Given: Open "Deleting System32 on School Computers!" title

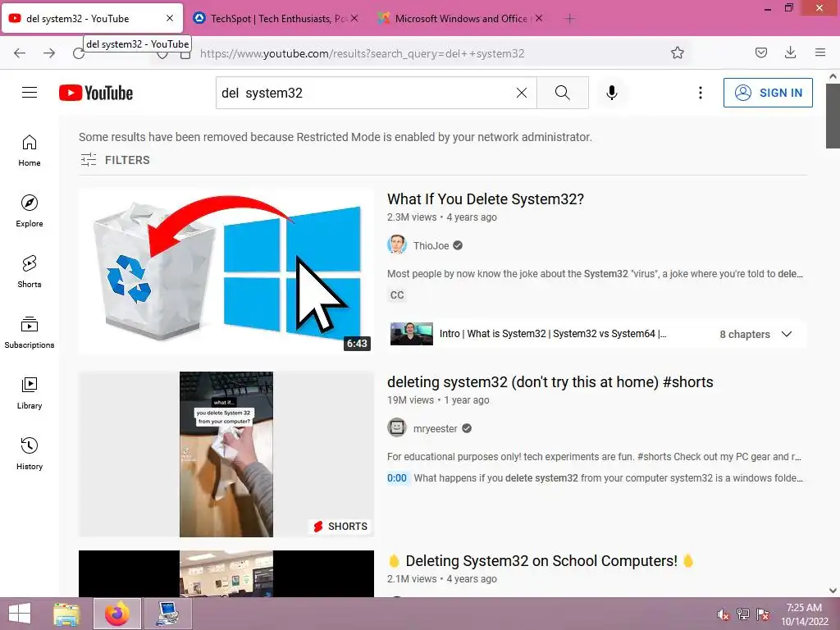Looking at the screenshot, I should click(541, 561).
